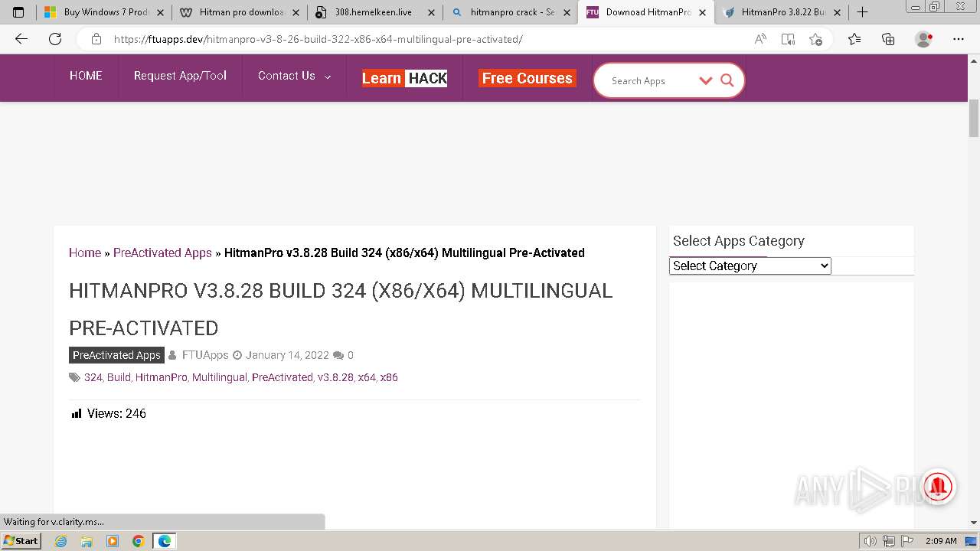Click the search magnifier icon
The width and height of the screenshot is (980, 551).
point(727,80)
